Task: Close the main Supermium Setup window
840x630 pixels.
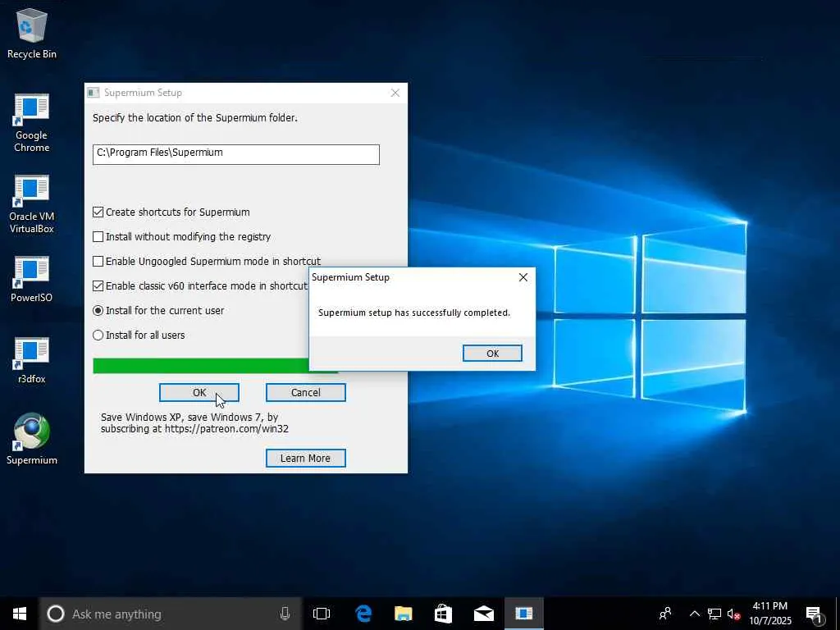Action: (x=395, y=93)
